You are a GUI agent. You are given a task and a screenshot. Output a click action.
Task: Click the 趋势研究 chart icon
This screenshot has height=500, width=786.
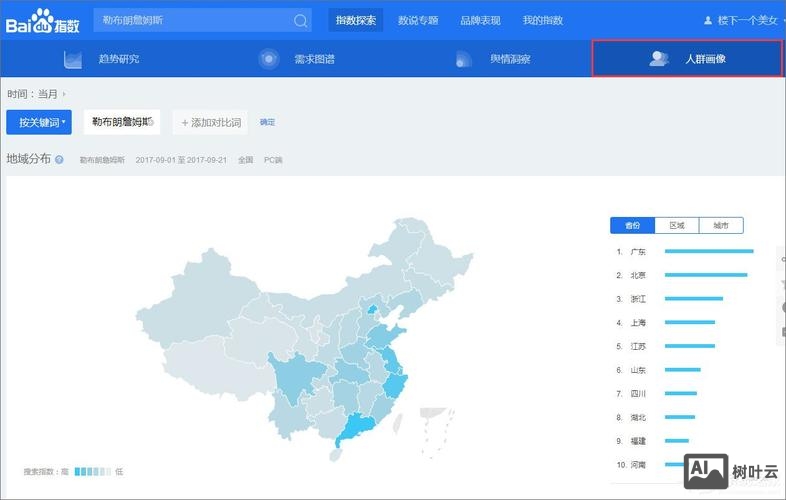tap(73, 59)
